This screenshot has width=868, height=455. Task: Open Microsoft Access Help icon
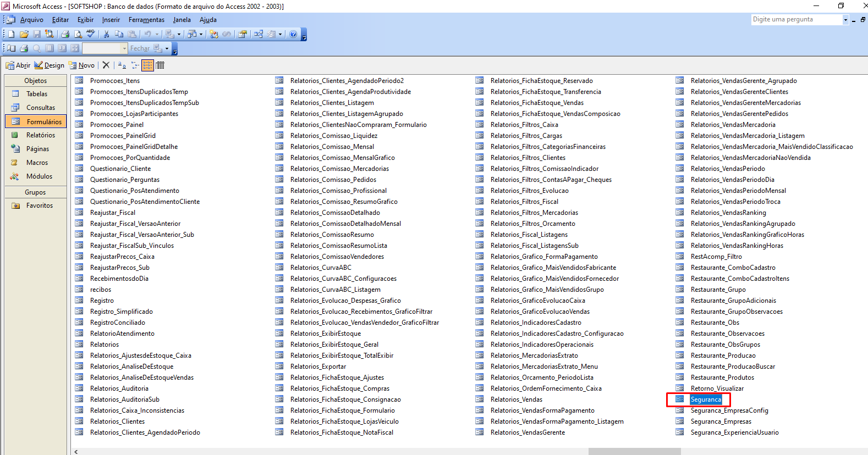(293, 34)
